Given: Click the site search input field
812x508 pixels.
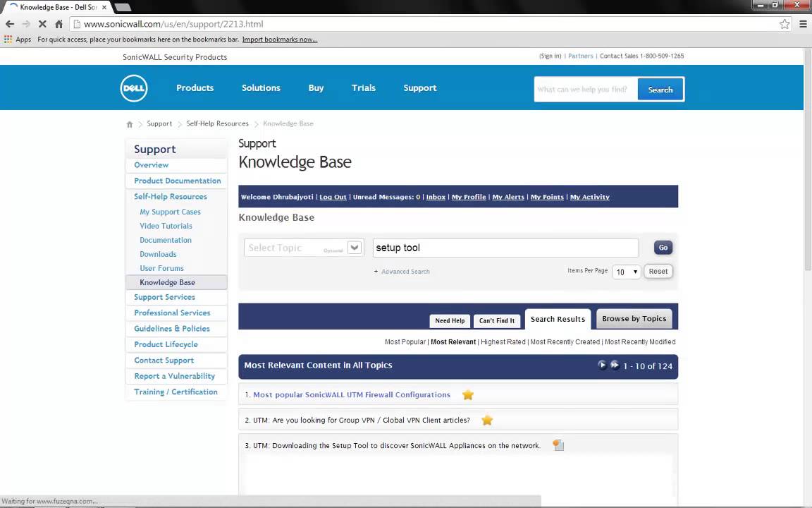Looking at the screenshot, I should point(586,90).
